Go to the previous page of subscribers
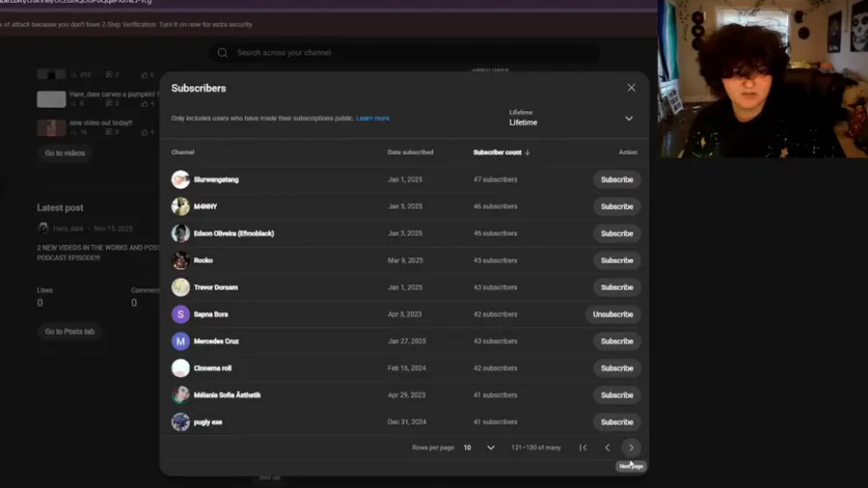The width and height of the screenshot is (868, 488). click(607, 447)
